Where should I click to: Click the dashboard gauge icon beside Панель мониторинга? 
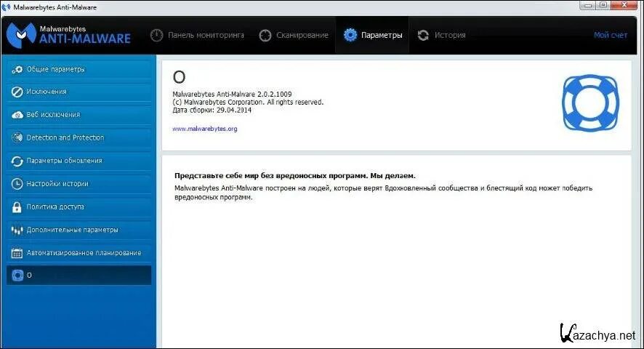click(x=156, y=36)
